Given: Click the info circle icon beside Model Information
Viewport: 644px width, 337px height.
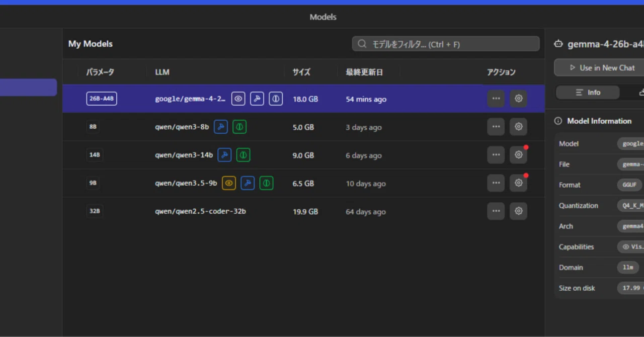Looking at the screenshot, I should point(558,121).
